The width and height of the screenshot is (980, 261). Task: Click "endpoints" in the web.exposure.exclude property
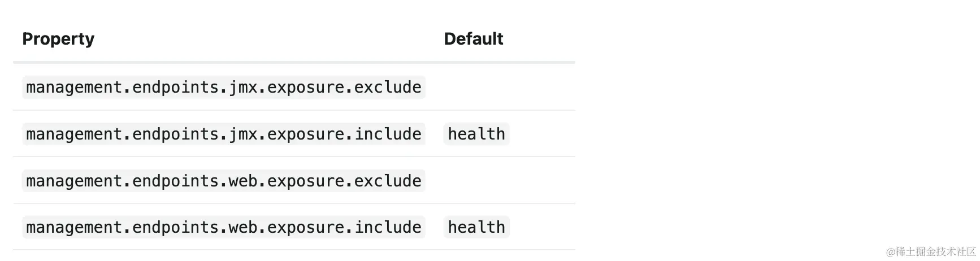click(175, 181)
